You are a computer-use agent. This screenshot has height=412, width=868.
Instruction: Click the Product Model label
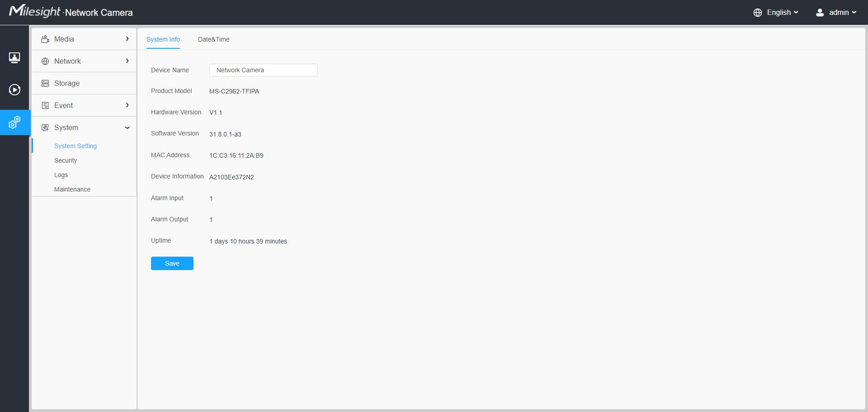click(171, 91)
